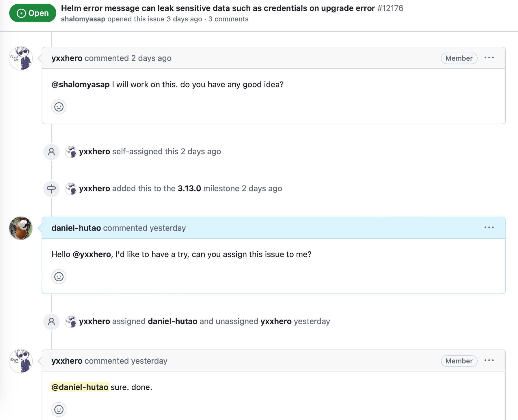Open the options menu on yxxhero's first comment
Screen dimensions: 518x420
coord(489,58)
